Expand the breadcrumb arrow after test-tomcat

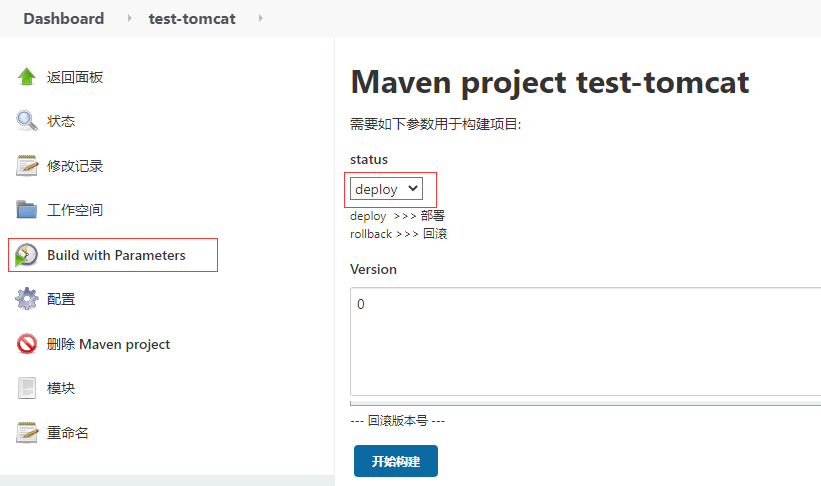click(260, 18)
